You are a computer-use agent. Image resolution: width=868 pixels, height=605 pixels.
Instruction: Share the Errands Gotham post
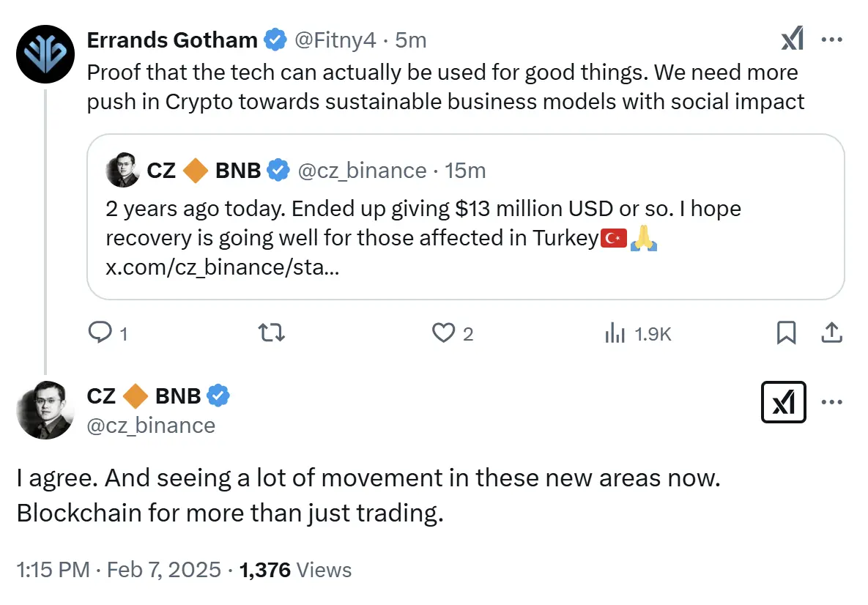point(831,334)
